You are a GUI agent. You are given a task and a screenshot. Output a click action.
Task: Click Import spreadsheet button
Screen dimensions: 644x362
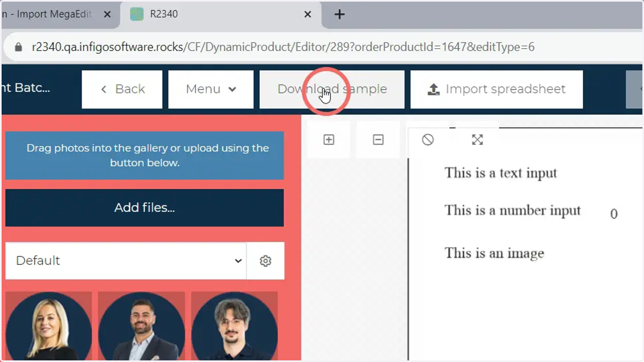click(496, 90)
